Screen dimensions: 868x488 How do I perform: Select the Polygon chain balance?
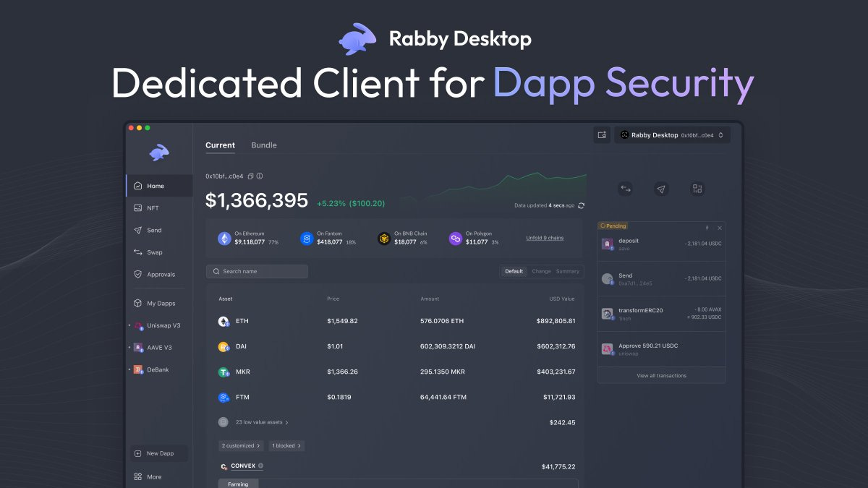(x=474, y=239)
